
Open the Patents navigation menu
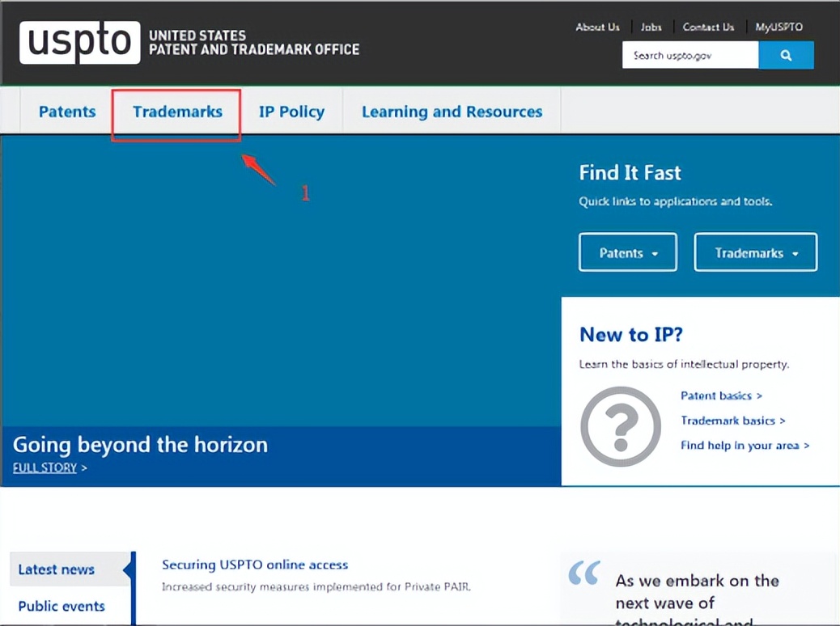point(67,112)
